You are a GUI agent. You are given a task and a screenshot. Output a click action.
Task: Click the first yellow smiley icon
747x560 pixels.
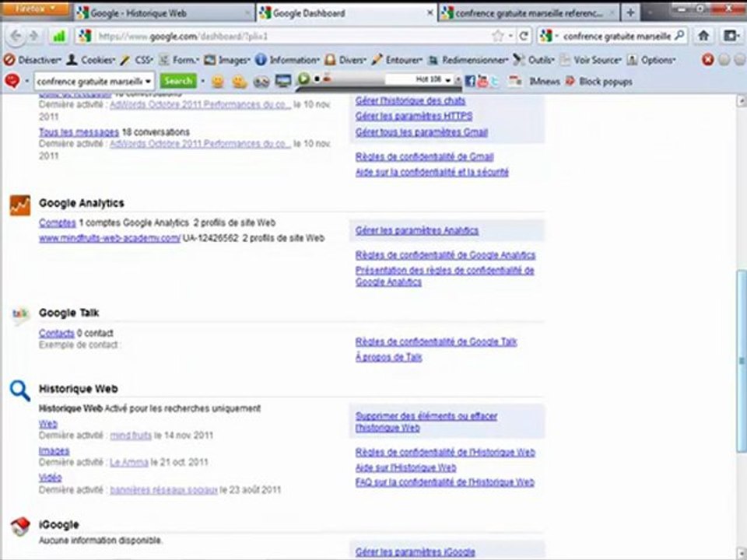218,82
